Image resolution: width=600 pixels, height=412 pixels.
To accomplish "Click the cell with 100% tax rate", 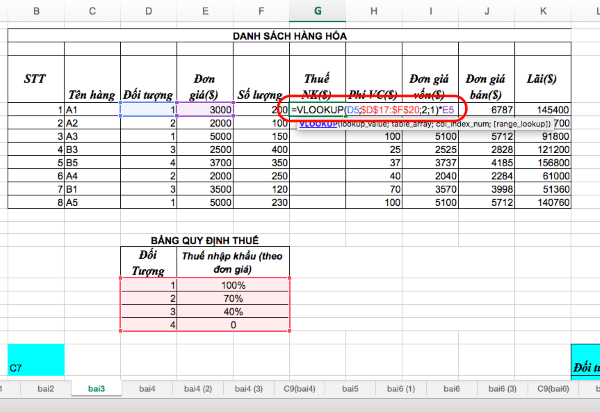I will click(x=233, y=285).
